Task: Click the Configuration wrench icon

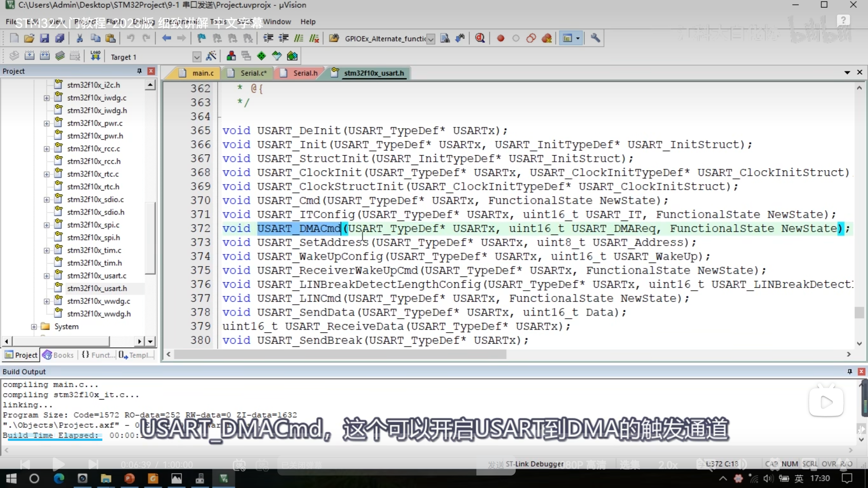Action: [595, 38]
